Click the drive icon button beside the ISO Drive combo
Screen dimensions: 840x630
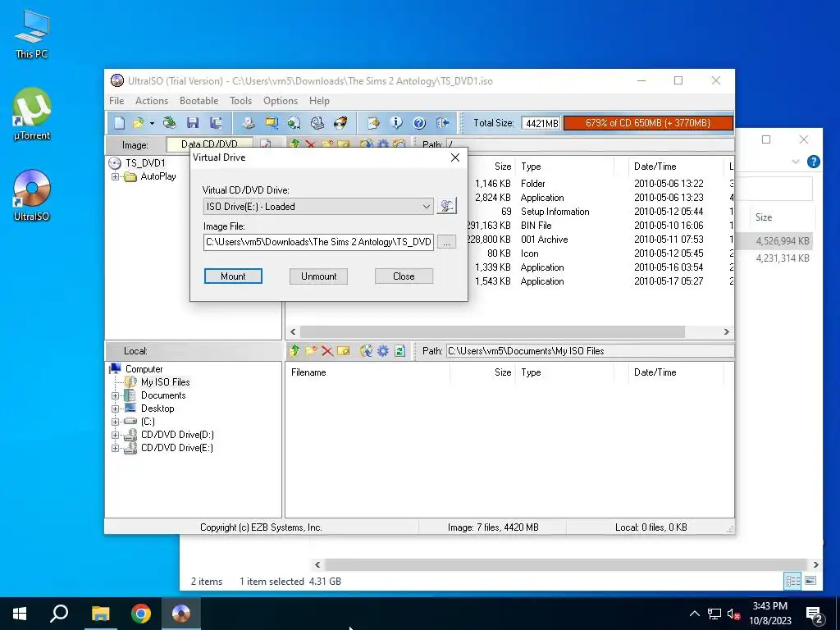pos(446,206)
